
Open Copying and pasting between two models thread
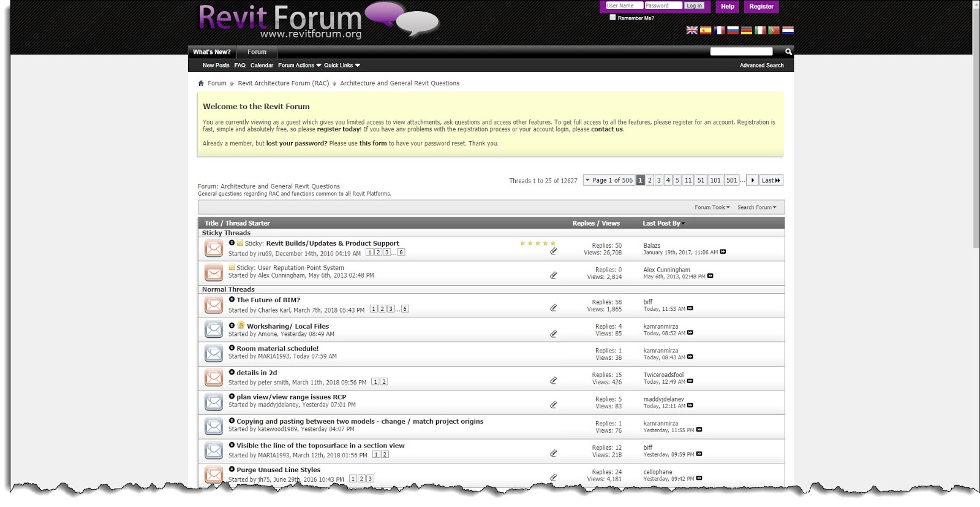click(x=360, y=422)
